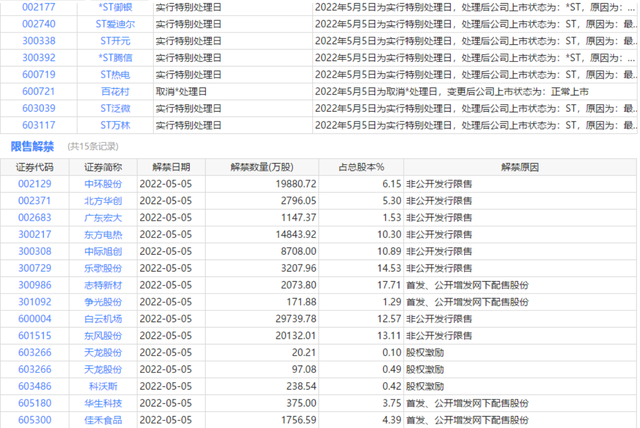Click the 白云机场 stock name

click(x=103, y=319)
